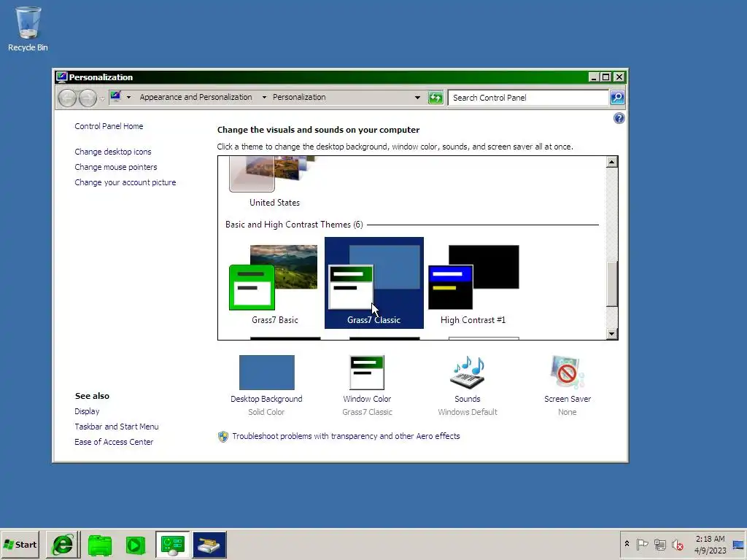Expand the dropdown arrow before Appearance and Personalization
747x560 pixels.
pos(128,97)
